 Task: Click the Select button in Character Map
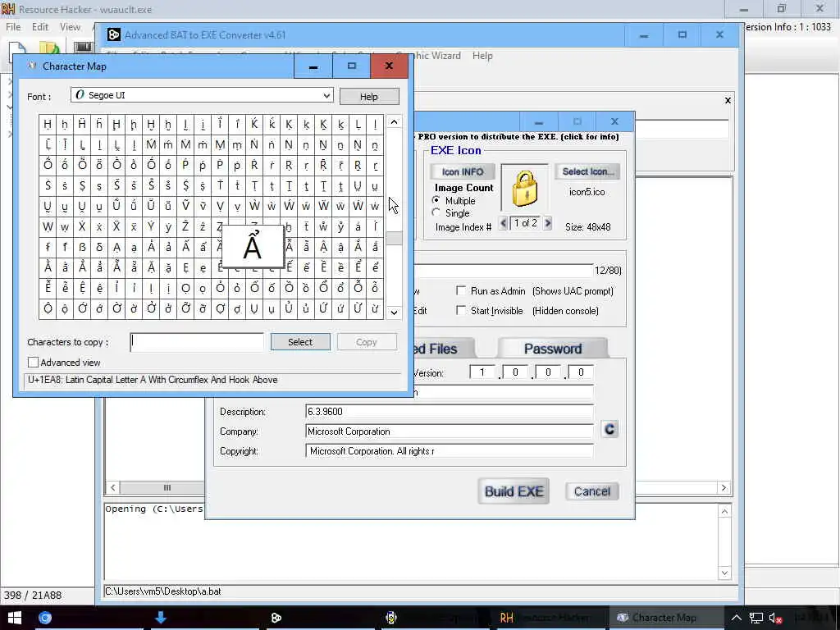[300, 342]
